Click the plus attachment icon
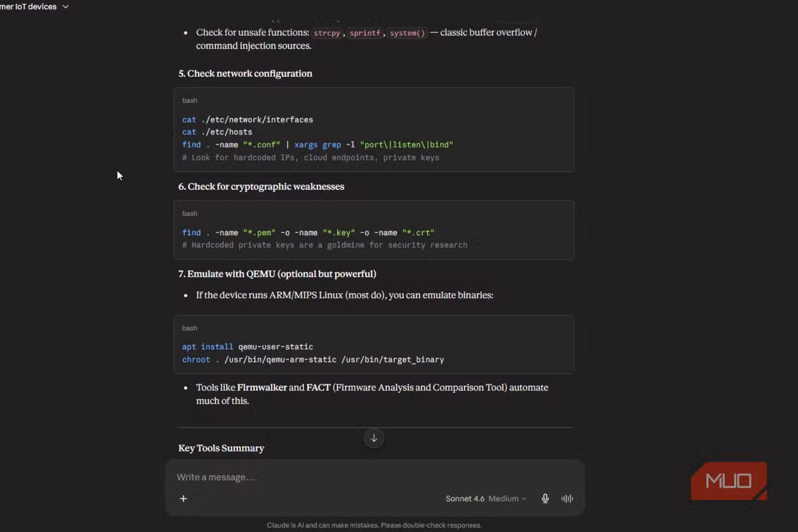The width and height of the screenshot is (798, 532). pos(183,499)
